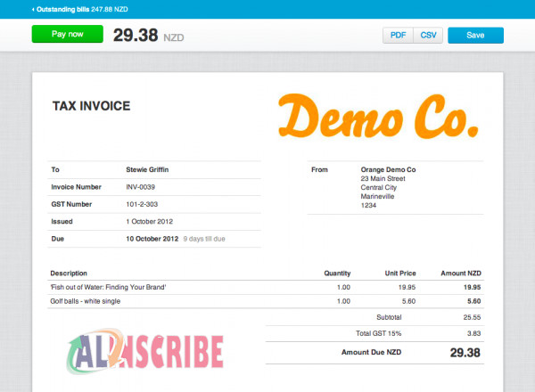Click the '9 days till due' note

pyautogui.click(x=204, y=239)
